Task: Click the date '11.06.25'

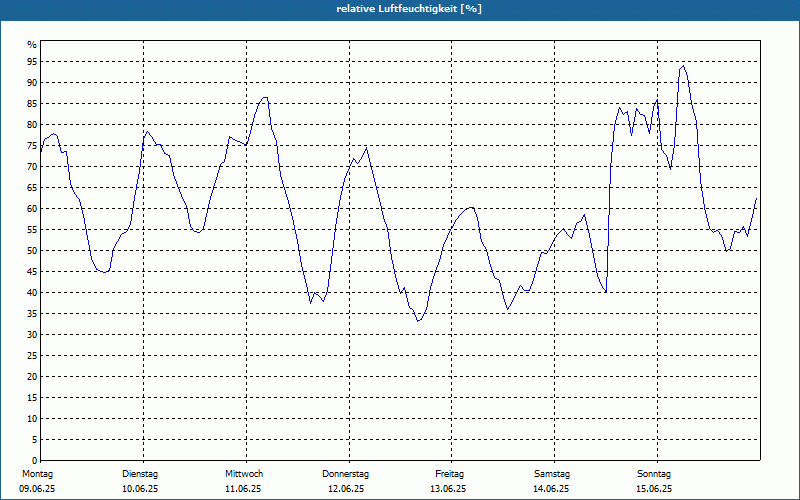Action: point(243,489)
